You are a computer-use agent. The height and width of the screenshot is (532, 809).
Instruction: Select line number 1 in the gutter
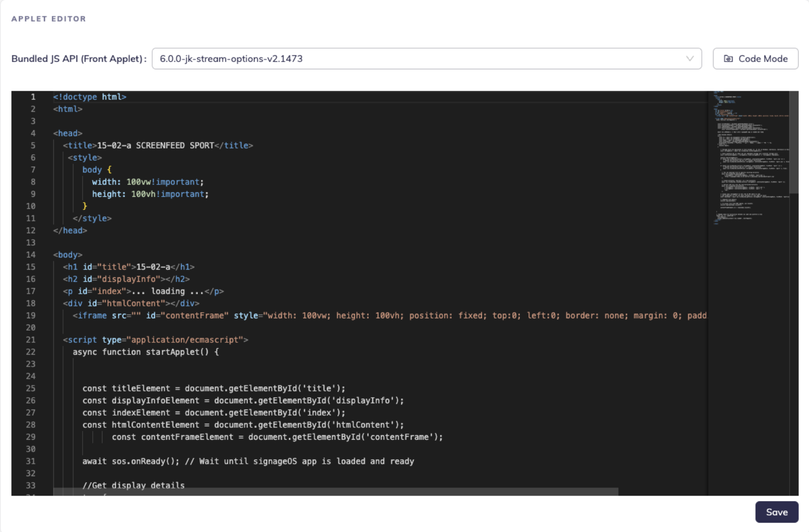point(33,97)
